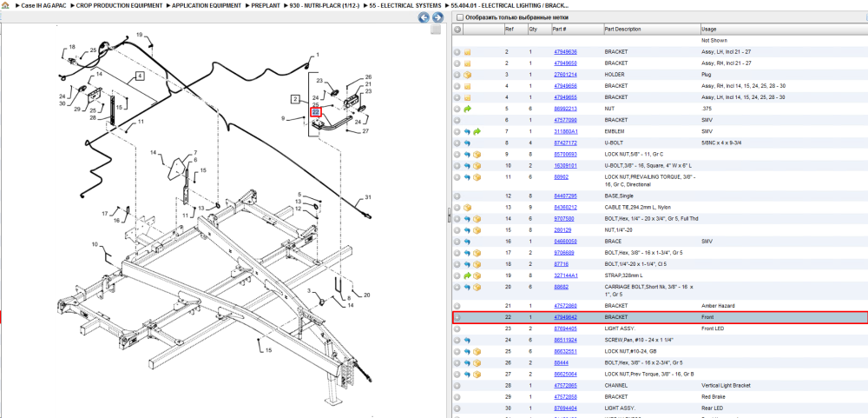Click plus icon in BASE,Single row
Viewport: 868px width, 418px height.
tap(457, 196)
